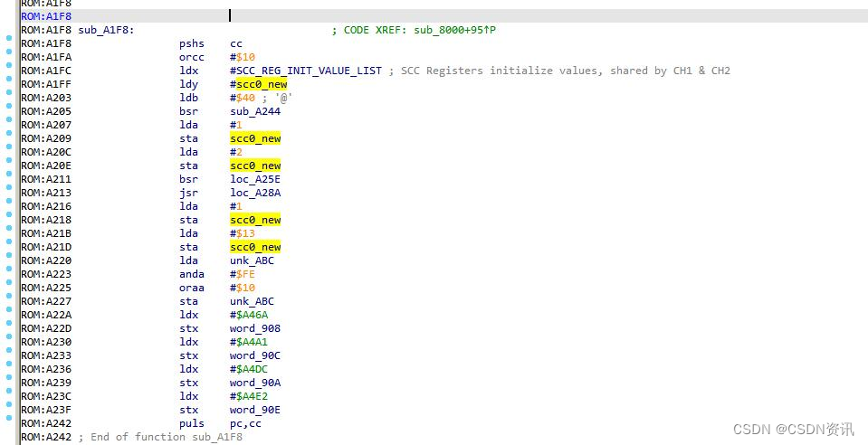Viewport: 868px width, 445px height.
Task: Follow the loc_A25E branch target
Action: (x=255, y=179)
